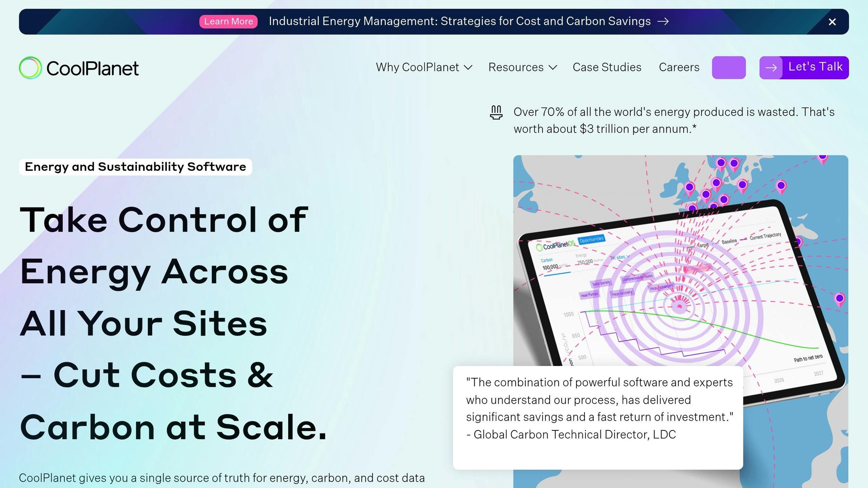Image resolution: width=868 pixels, height=488 pixels.
Task: Open the Industrial Energy Management banner link
Action: pos(459,21)
